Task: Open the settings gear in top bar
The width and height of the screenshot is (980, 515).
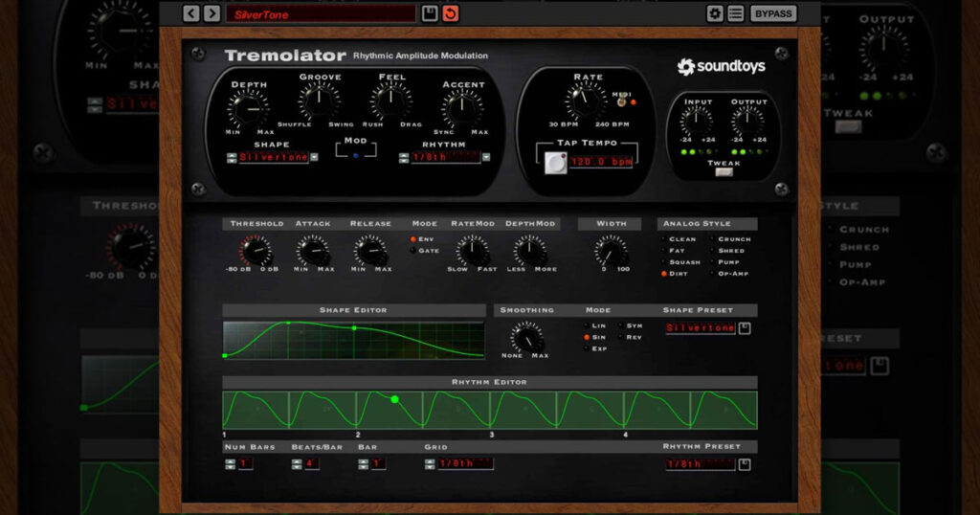Action: 714,13
